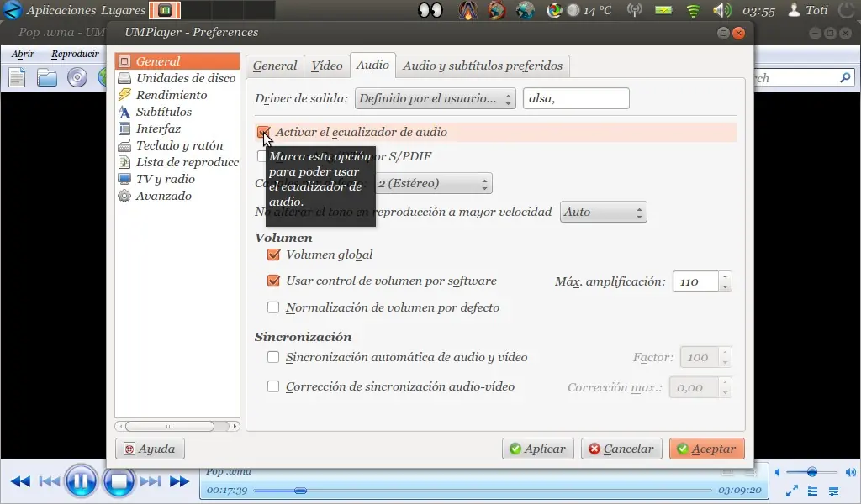Toggle the S/PDIF passthrough checkbox
The image size is (861, 504).
(262, 156)
